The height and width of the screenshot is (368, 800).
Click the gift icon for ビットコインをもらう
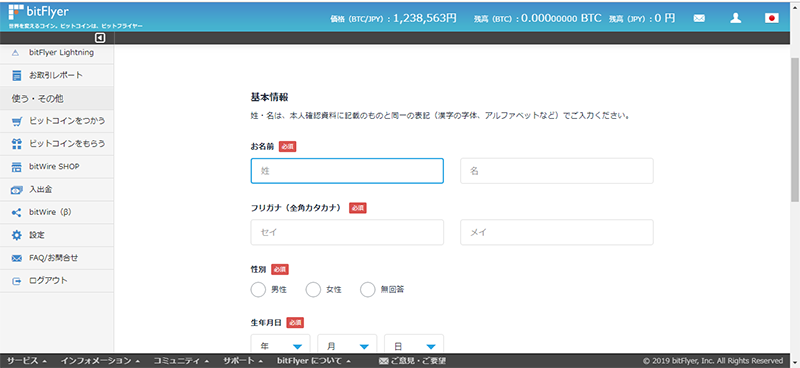click(17, 144)
